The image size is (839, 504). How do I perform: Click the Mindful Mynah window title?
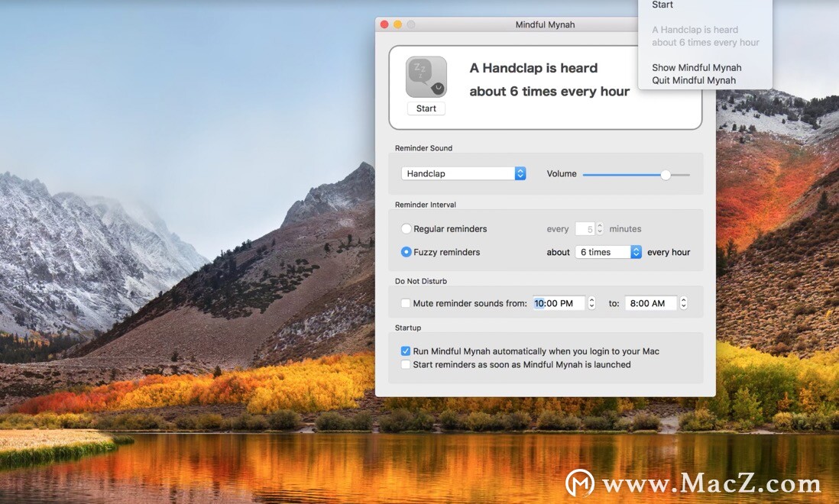pyautogui.click(x=546, y=24)
